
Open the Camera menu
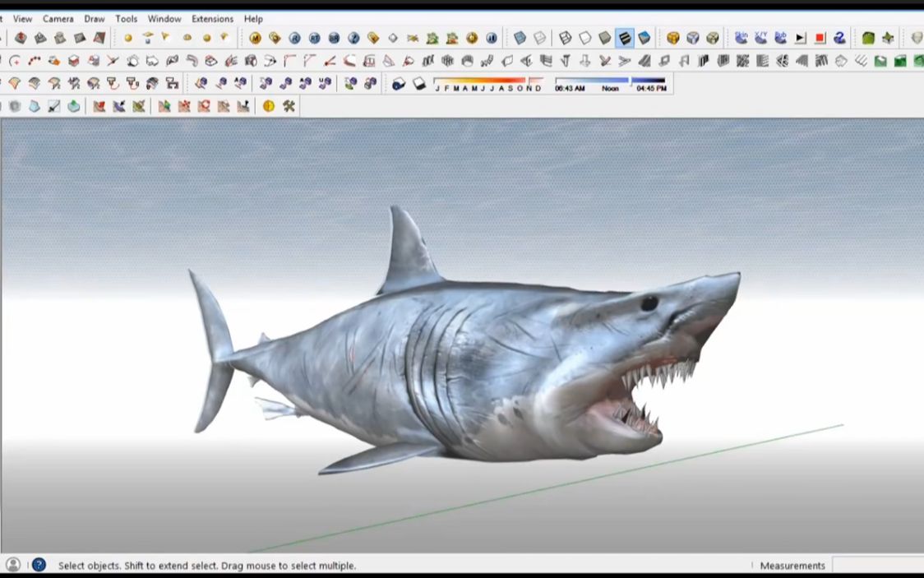click(x=58, y=19)
